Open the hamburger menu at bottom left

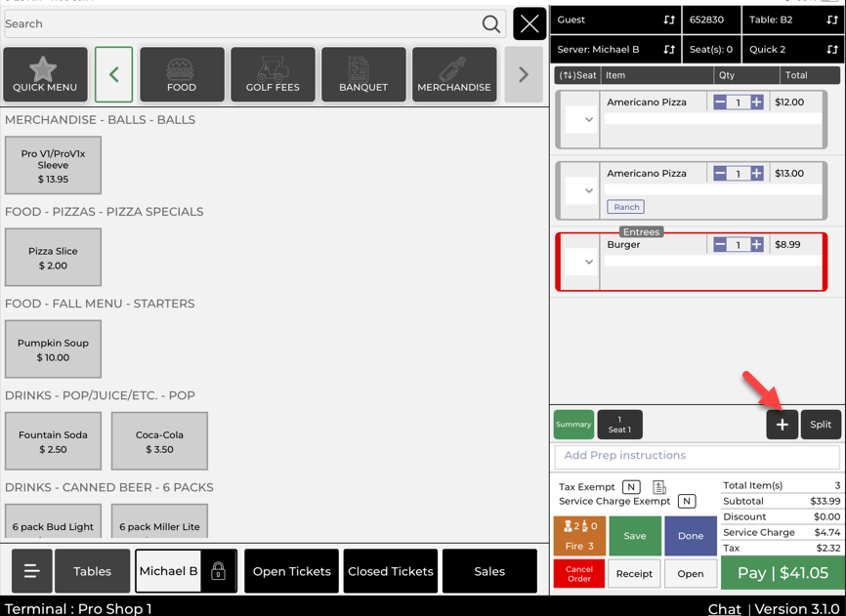point(32,572)
